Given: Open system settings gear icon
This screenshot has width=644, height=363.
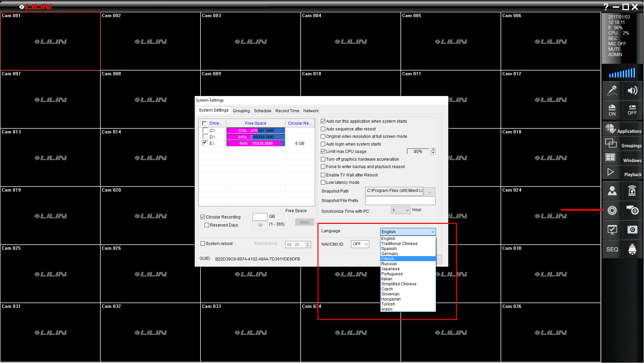Looking at the screenshot, I should pos(612,210).
